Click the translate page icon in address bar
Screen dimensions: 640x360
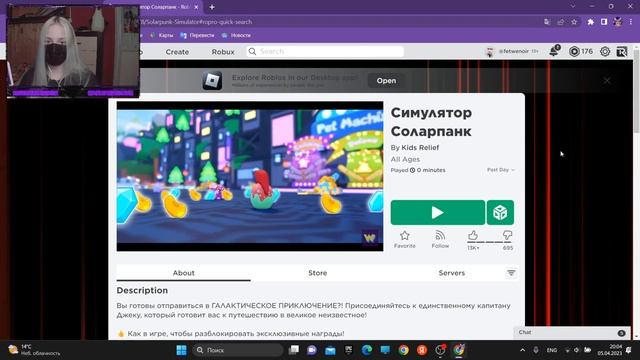(547, 22)
